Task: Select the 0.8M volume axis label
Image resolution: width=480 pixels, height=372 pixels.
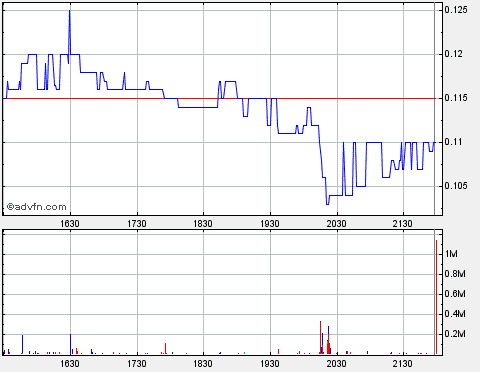Action: point(455,274)
